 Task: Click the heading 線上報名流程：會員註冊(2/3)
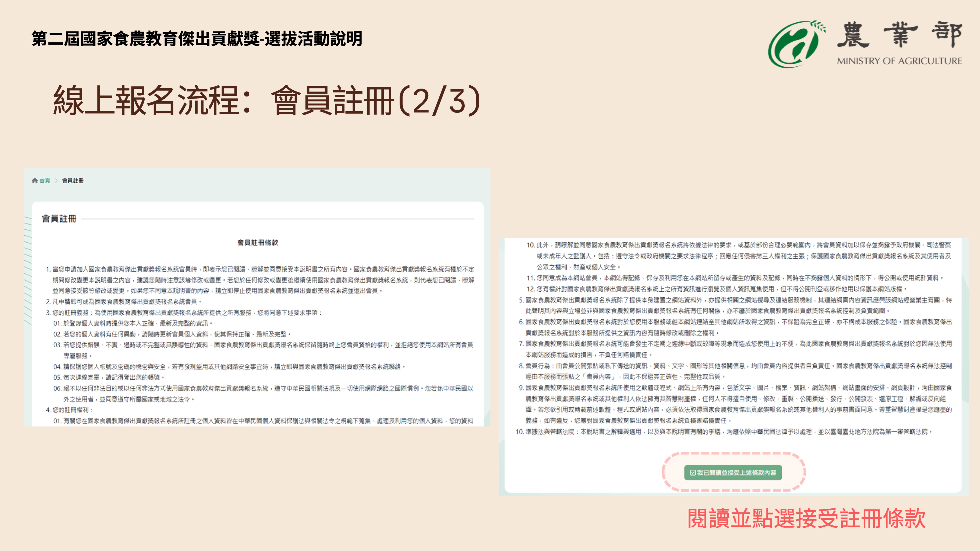click(267, 101)
